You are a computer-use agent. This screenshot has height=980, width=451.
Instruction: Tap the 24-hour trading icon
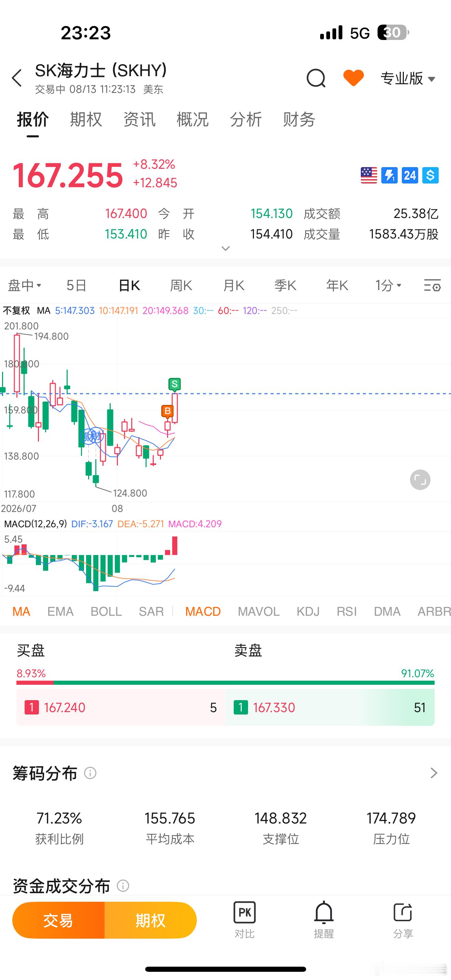point(410,175)
